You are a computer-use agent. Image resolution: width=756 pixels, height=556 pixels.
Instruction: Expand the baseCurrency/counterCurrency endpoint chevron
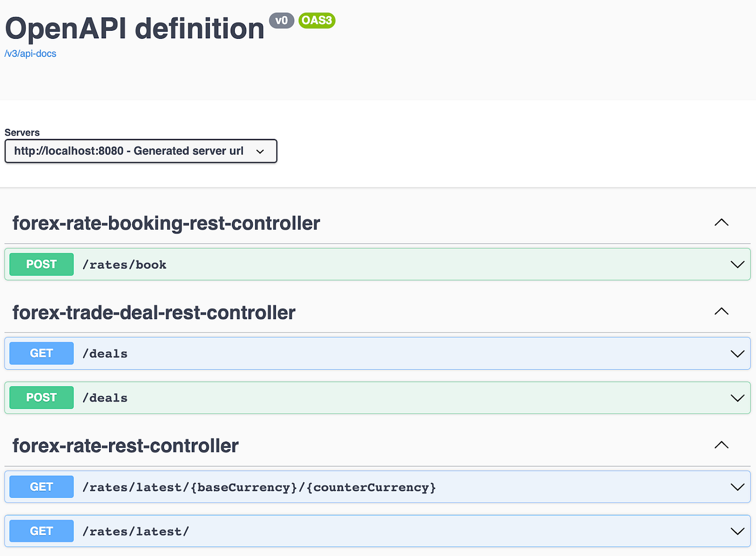point(737,487)
